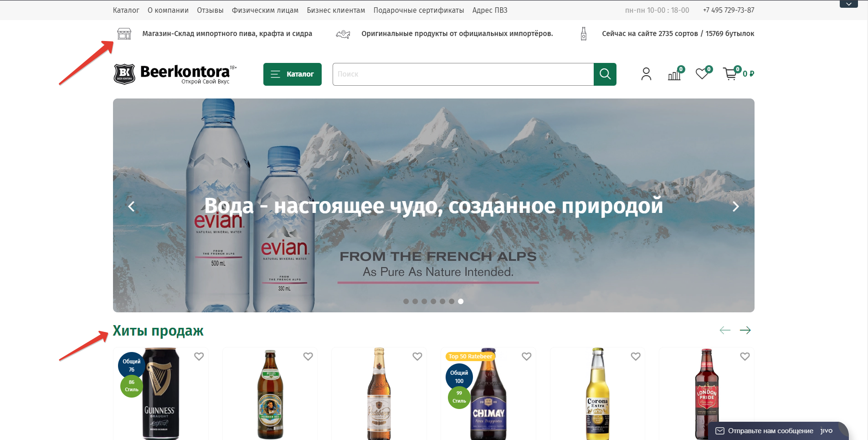Select the active seventh banner slide dot
868x440 pixels.
coord(461,301)
